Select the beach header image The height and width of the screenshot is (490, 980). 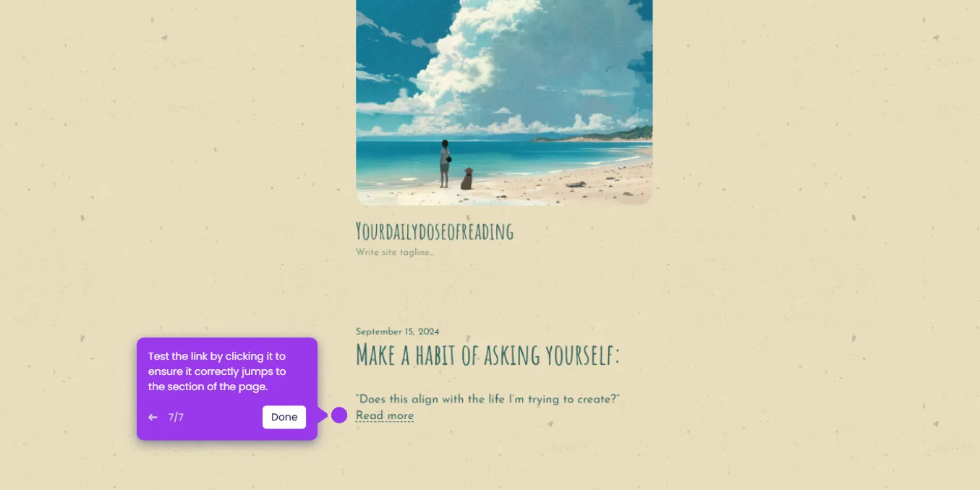(x=504, y=102)
